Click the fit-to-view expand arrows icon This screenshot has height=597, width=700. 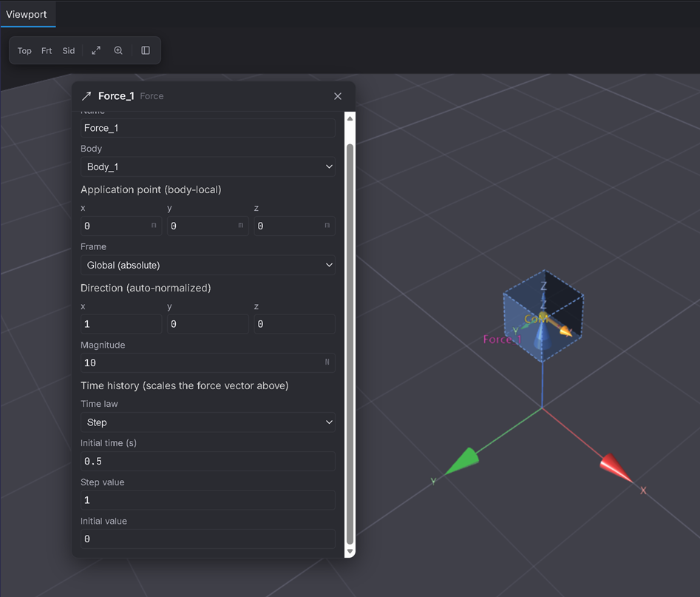tap(96, 50)
